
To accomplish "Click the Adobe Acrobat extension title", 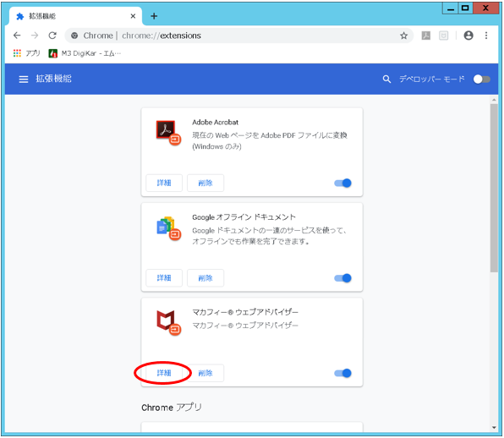I will 216,122.
